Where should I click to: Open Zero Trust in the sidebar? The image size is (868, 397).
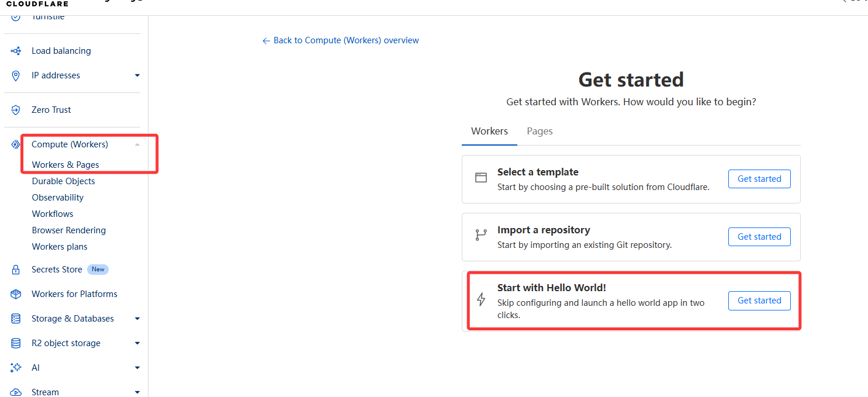[x=51, y=110]
